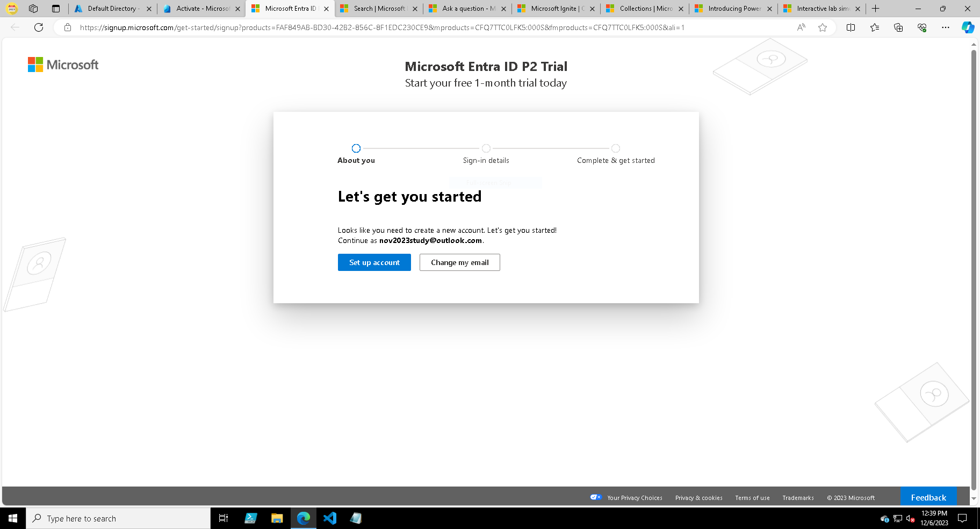This screenshot has height=529, width=980.
Task: Open File Explorer from taskbar
Action: point(277,518)
